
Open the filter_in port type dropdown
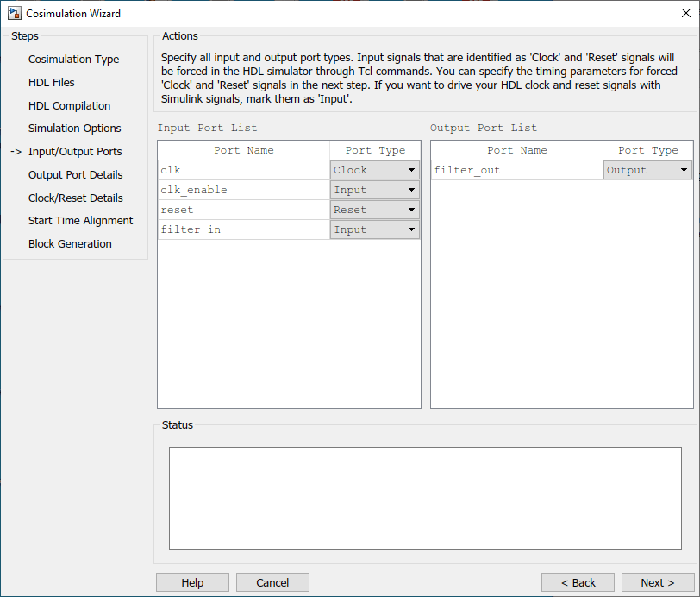coord(411,229)
